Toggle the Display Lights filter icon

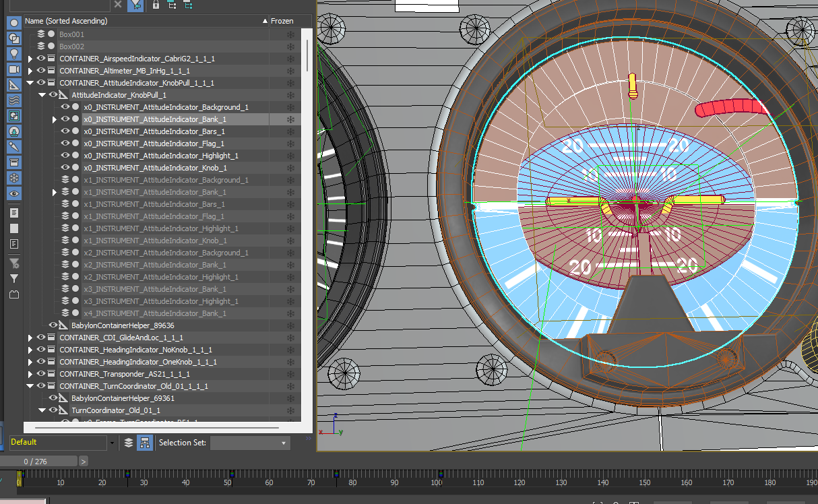[13, 53]
